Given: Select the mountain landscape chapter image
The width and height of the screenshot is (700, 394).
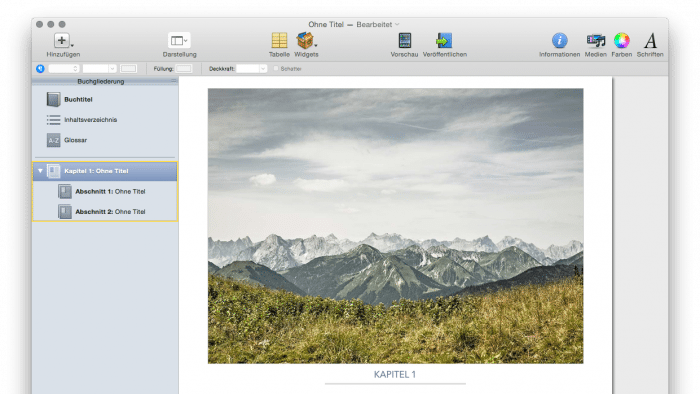Looking at the screenshot, I should [396, 226].
